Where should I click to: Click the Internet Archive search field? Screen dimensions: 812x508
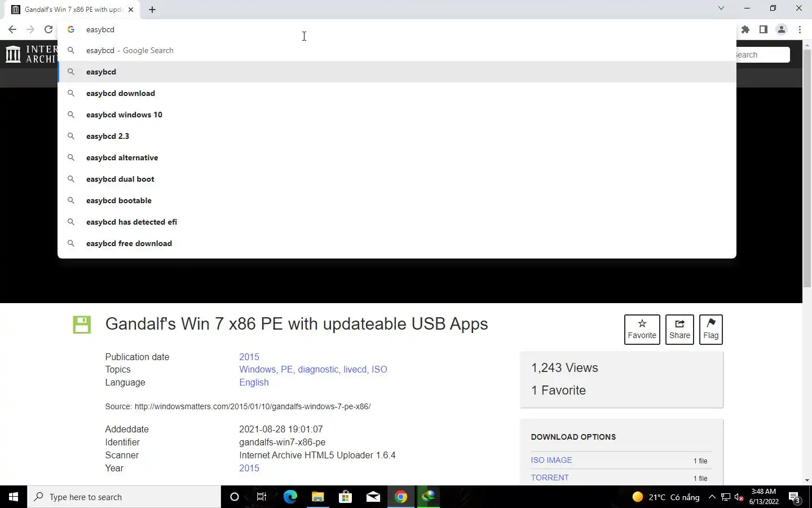pos(763,55)
